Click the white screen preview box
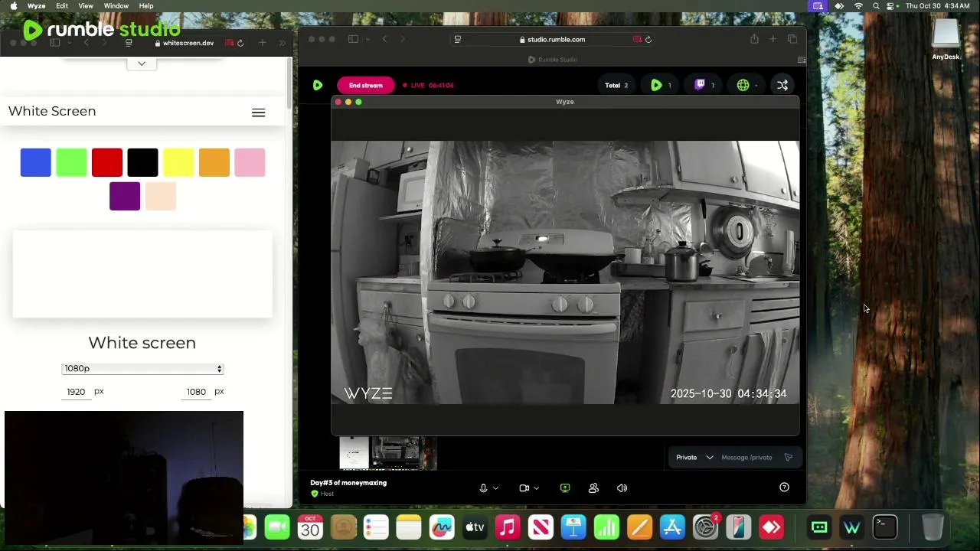Image resolution: width=980 pixels, height=551 pixels. point(142,274)
